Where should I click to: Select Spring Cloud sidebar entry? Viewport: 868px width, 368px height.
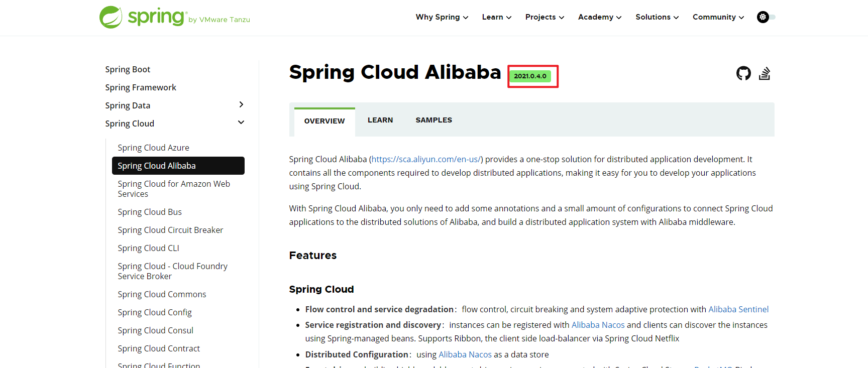[x=130, y=124]
